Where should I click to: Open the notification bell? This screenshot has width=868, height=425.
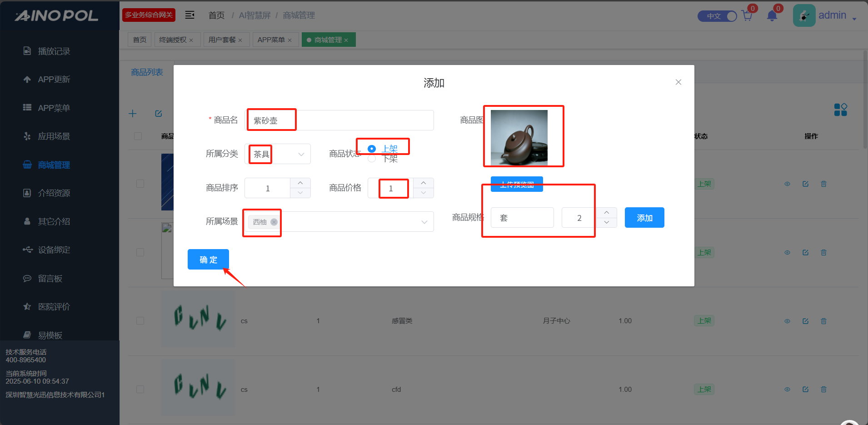pyautogui.click(x=772, y=16)
